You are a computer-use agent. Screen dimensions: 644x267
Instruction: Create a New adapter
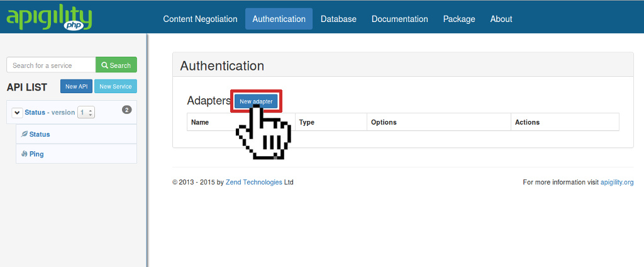click(x=256, y=101)
